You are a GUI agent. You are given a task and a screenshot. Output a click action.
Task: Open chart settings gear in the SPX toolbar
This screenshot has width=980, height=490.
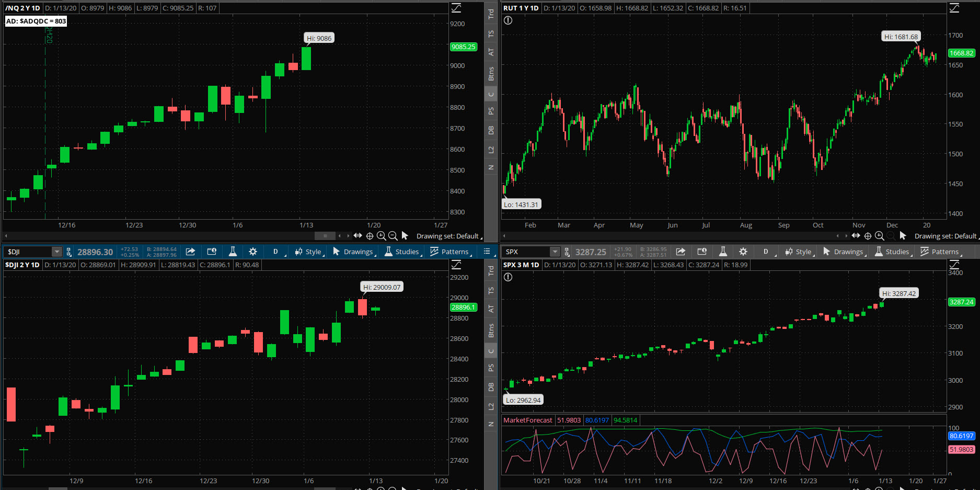tap(743, 252)
